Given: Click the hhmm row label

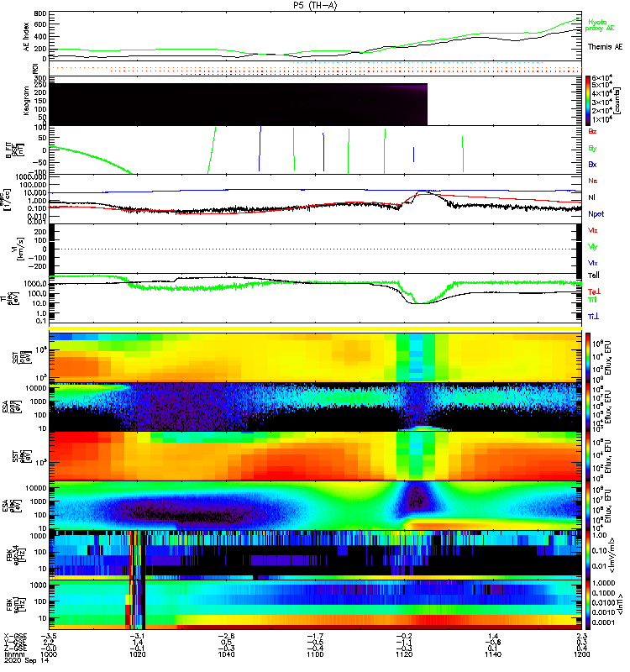Looking at the screenshot, I should 13,654.
